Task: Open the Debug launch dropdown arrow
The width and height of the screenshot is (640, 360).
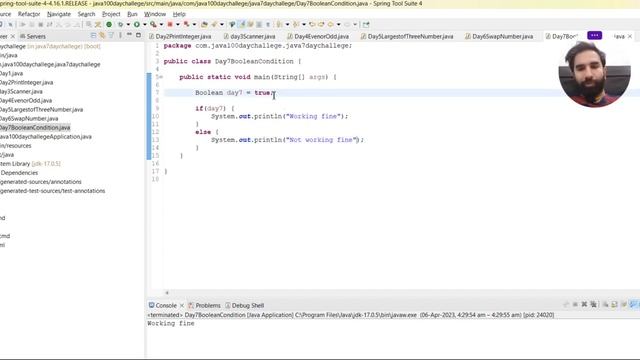Action: (128, 24)
